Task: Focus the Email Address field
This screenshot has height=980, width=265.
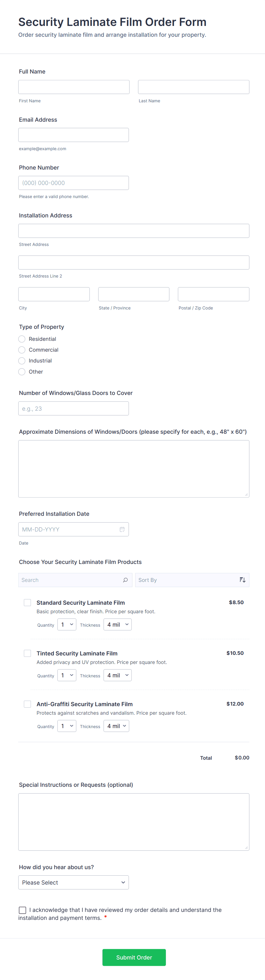Action: [74, 135]
